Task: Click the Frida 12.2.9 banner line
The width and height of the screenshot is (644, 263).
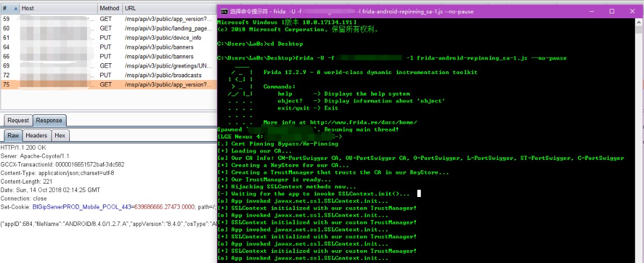Action: pyautogui.click(x=370, y=72)
